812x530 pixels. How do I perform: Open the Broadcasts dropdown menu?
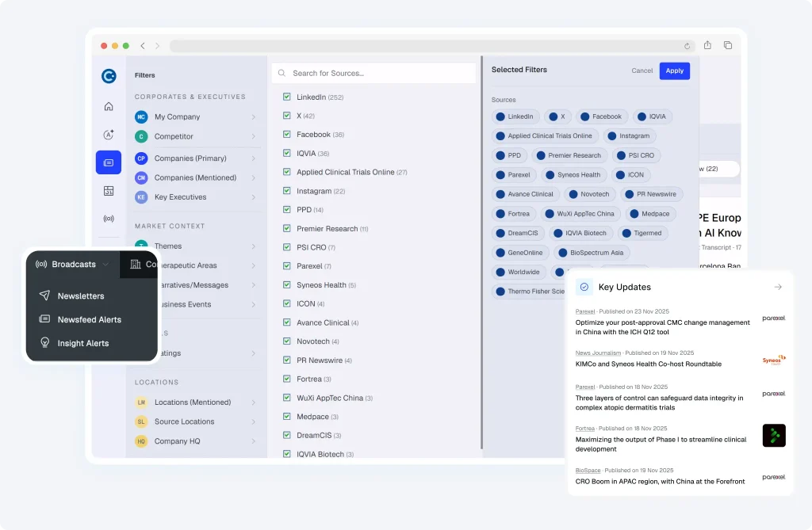(x=72, y=264)
